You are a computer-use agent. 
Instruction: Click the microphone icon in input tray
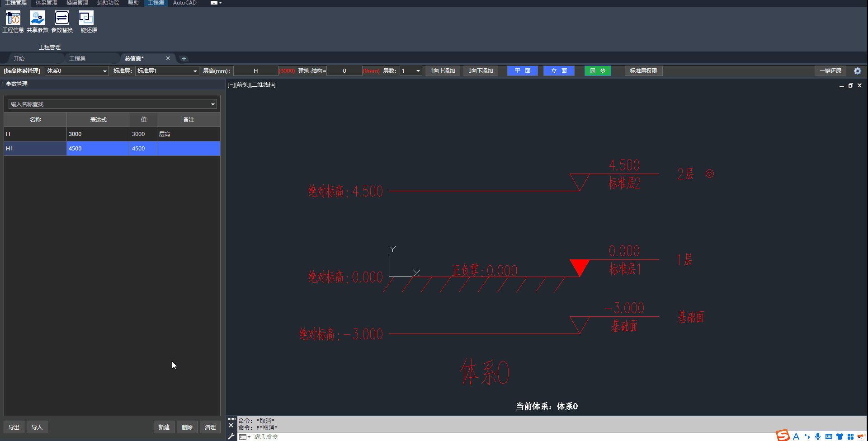coord(818,436)
